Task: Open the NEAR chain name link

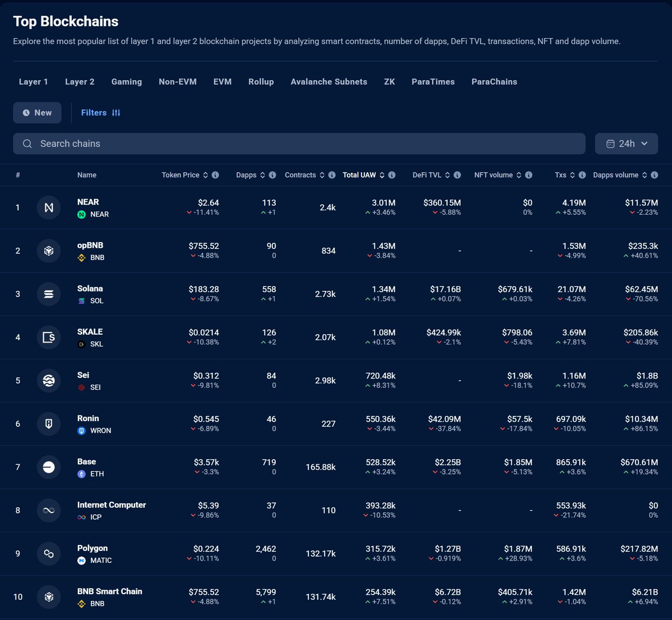Action: click(x=88, y=202)
